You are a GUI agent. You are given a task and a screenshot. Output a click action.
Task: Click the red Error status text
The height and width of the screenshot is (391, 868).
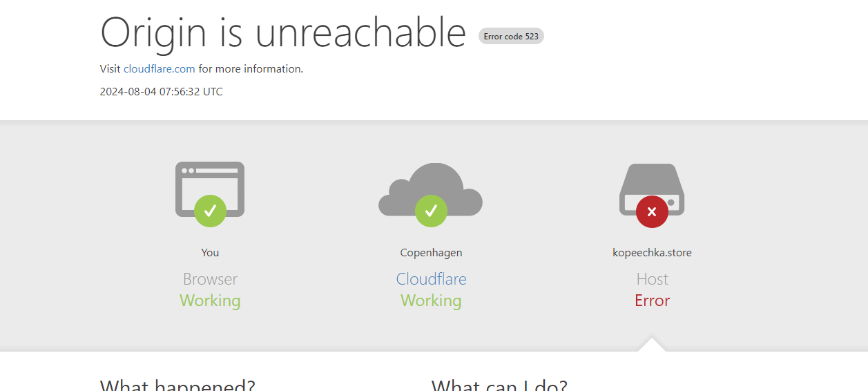652,301
